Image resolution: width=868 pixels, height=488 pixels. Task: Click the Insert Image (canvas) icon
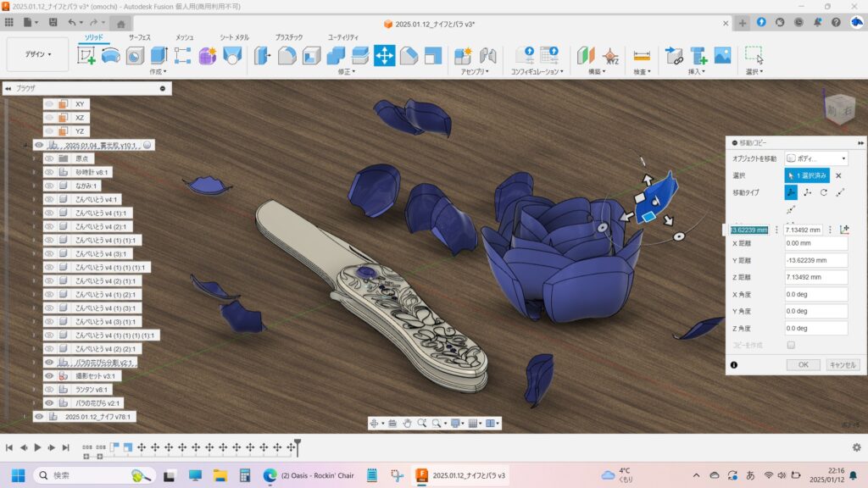722,56
